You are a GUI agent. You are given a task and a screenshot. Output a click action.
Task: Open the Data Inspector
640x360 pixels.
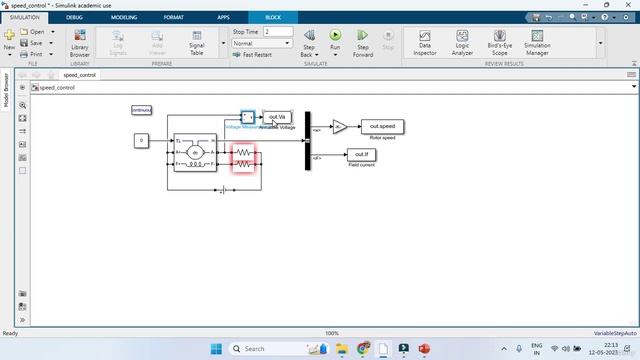424,43
